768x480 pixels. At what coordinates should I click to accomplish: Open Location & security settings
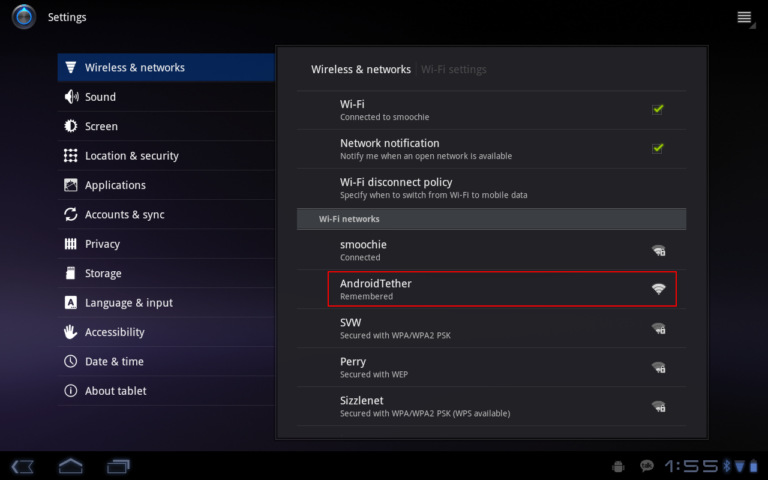(131, 156)
